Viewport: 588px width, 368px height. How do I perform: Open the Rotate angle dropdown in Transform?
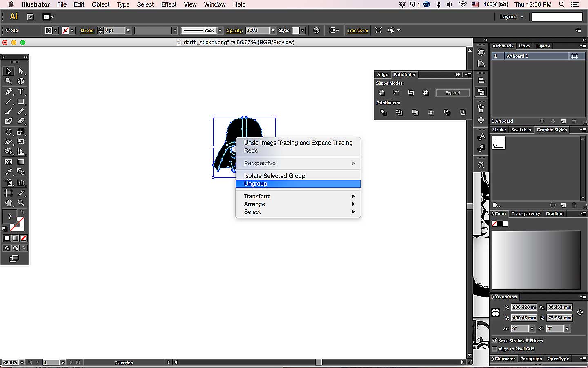(x=532, y=328)
